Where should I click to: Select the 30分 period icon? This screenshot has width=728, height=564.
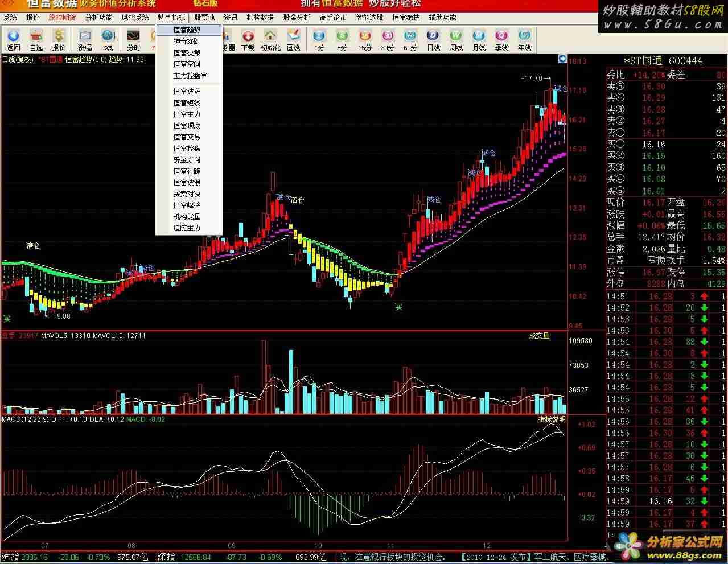pos(388,40)
